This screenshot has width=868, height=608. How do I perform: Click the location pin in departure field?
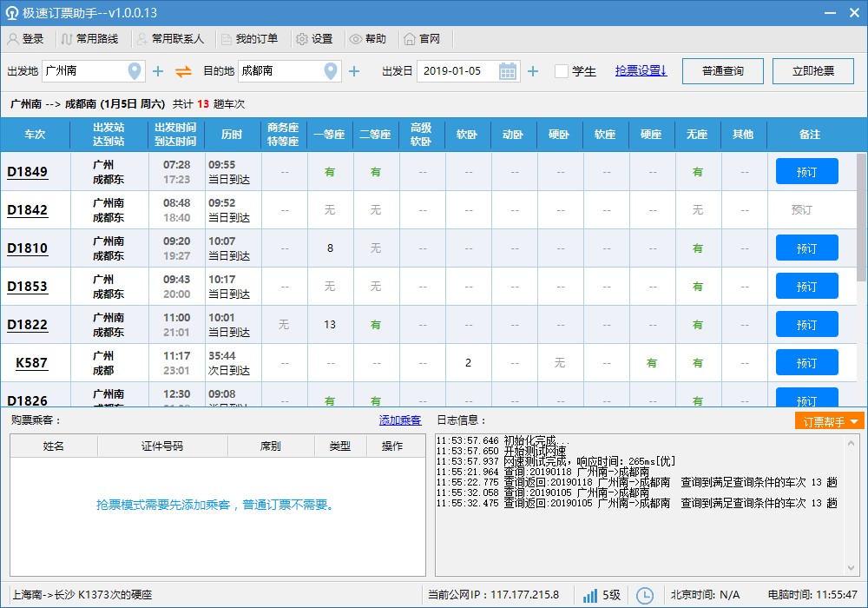tap(135, 71)
